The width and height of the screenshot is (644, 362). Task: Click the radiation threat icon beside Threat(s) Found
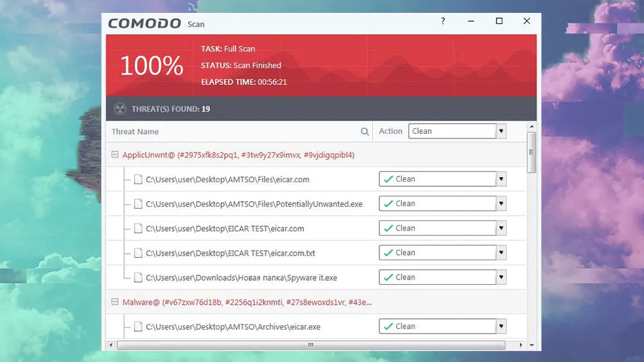point(120,109)
